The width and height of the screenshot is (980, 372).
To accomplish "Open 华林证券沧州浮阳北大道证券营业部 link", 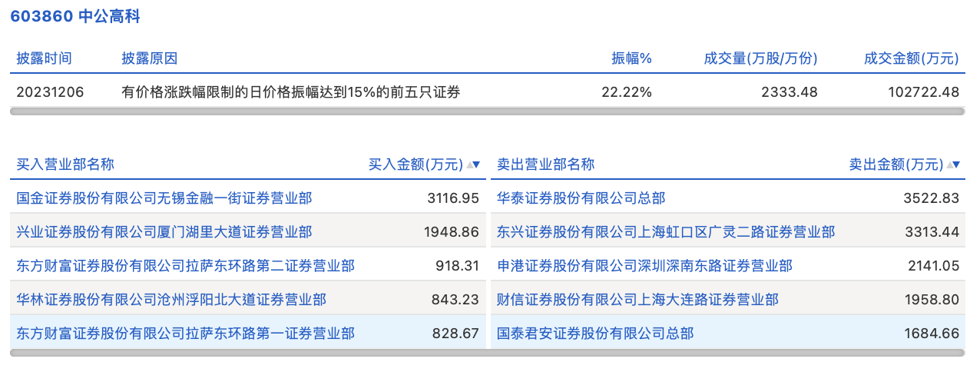I will click(171, 300).
